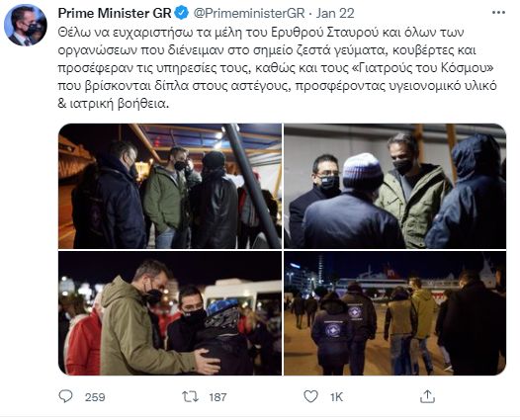Screen dimensions: 520x420
Task: Open the @PrimeministerGR handle link
Action: (249, 13)
